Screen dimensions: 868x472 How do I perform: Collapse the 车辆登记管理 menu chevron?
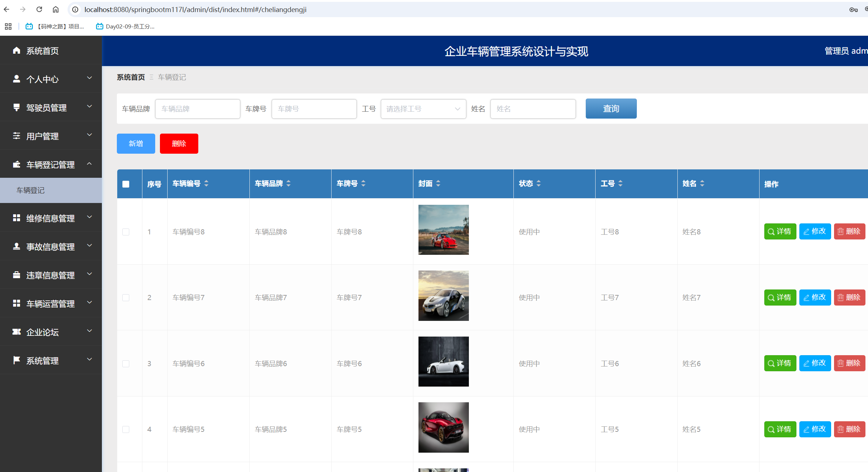coord(89,163)
